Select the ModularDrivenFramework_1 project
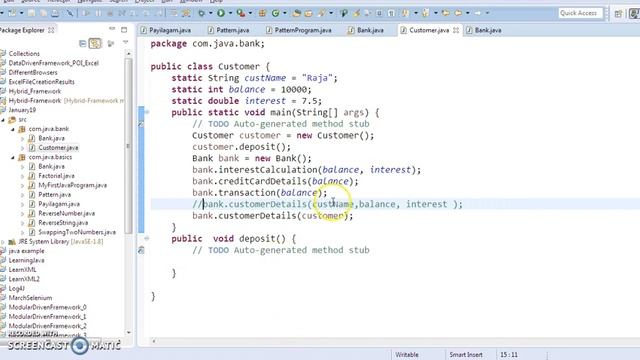Screen dimensions: 640x360 [x=47, y=317]
